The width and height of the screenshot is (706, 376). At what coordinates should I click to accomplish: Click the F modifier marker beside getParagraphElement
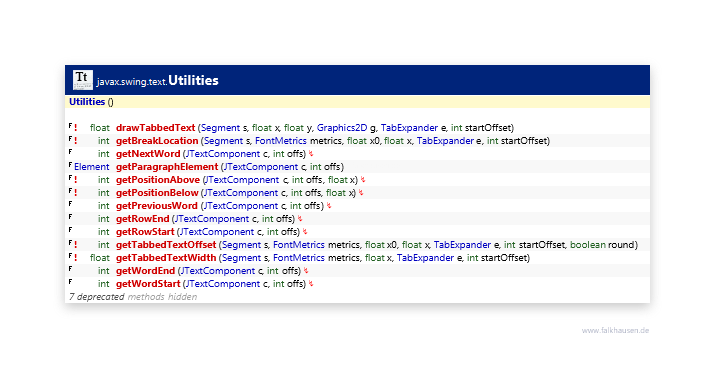(70, 165)
